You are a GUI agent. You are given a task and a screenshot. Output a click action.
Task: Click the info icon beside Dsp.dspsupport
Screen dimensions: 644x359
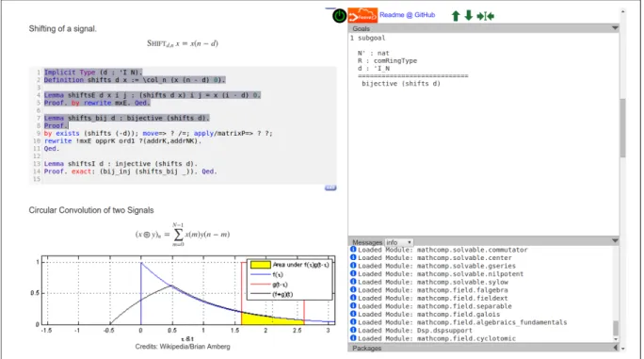[353, 330]
